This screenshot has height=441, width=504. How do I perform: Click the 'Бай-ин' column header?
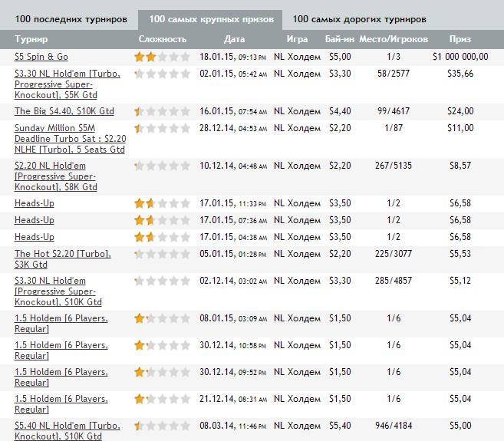click(339, 39)
